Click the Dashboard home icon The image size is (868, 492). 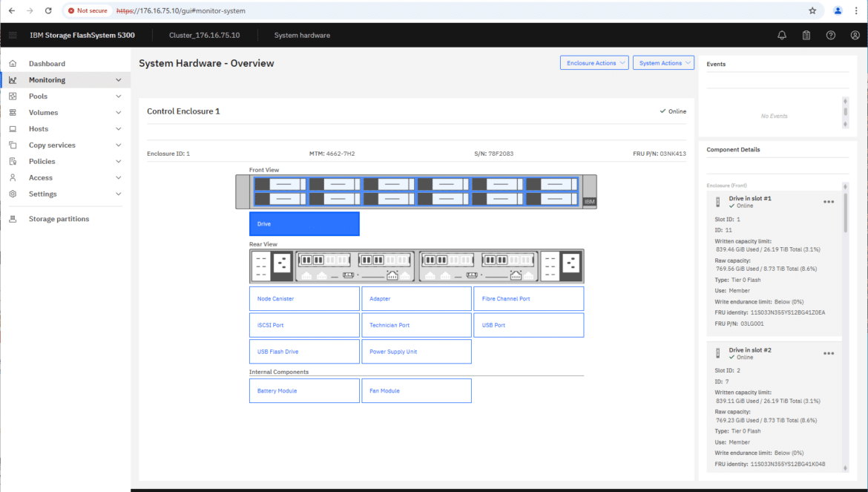13,64
